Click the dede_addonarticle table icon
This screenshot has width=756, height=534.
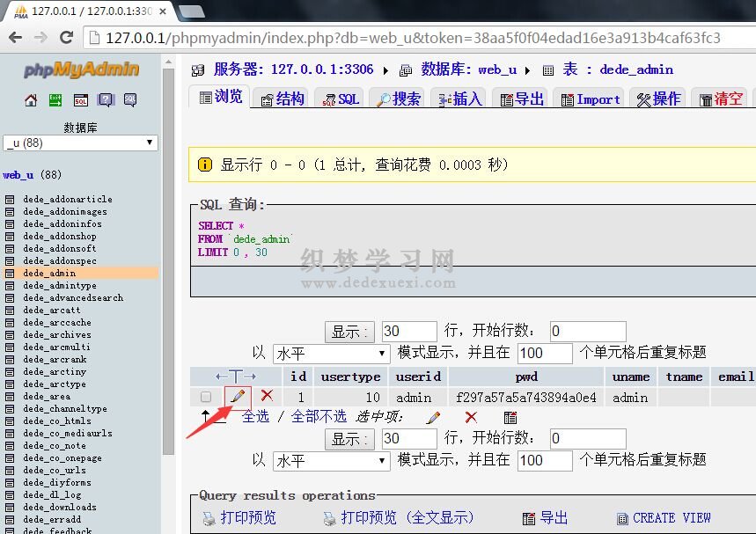[x=9, y=199]
